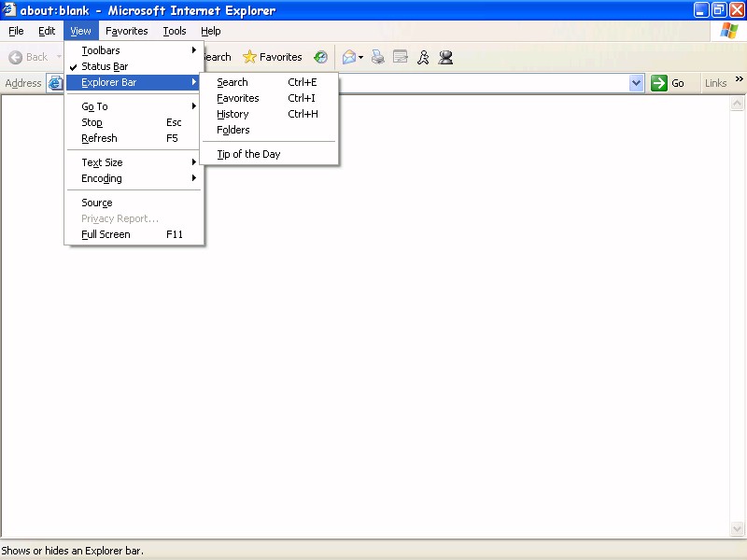Open the Mail button dropdown arrow

pos(360,58)
